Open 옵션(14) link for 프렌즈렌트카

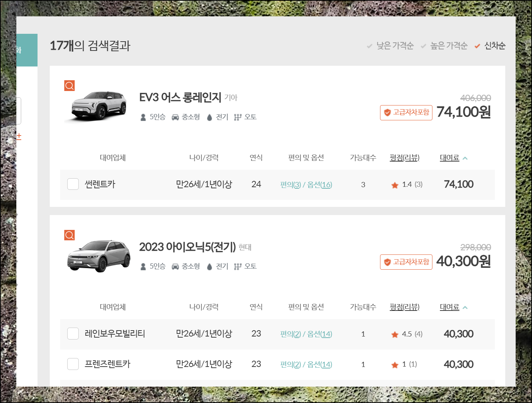pos(319,364)
